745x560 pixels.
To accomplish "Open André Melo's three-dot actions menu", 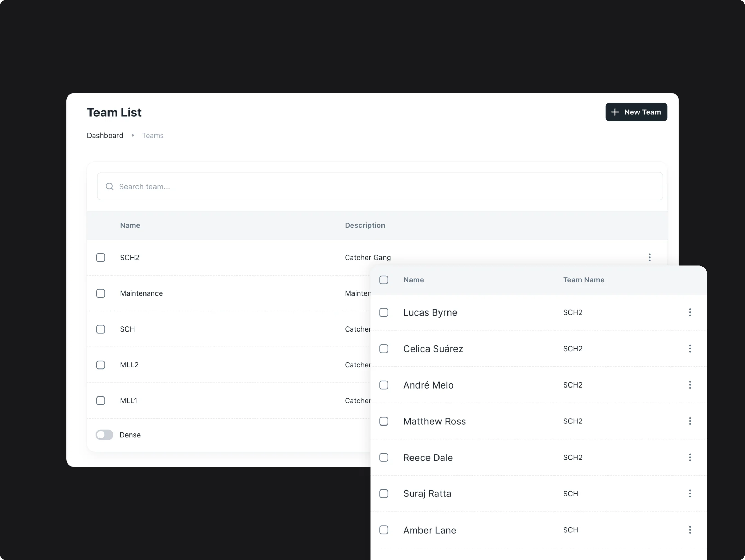I will tap(690, 385).
